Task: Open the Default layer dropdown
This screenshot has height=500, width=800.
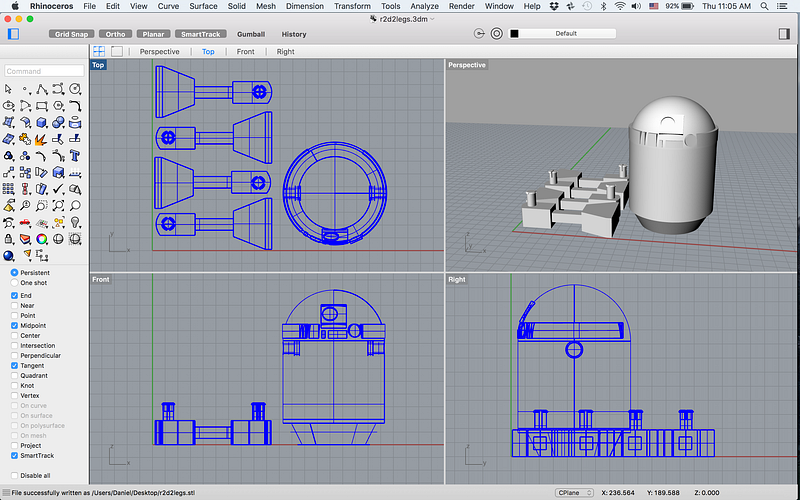Action: [x=566, y=34]
